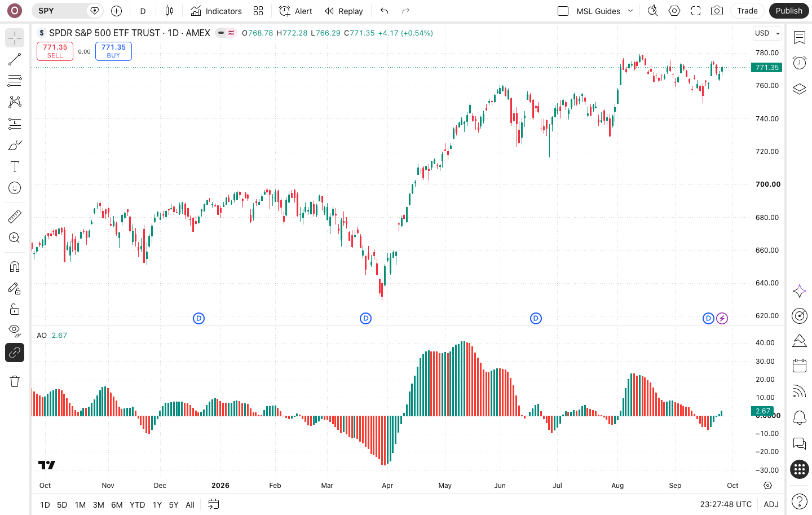Activate the zoom in tool
This screenshot has width=812, height=515.
tap(15, 237)
